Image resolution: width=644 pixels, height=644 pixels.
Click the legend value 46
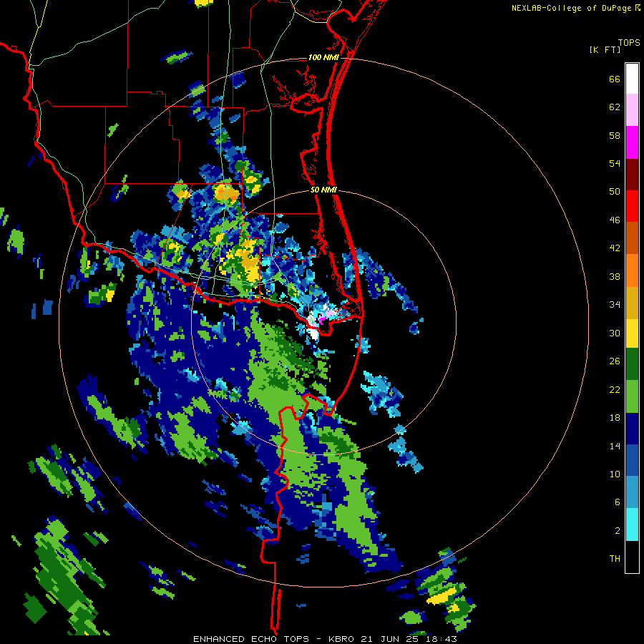click(x=615, y=220)
